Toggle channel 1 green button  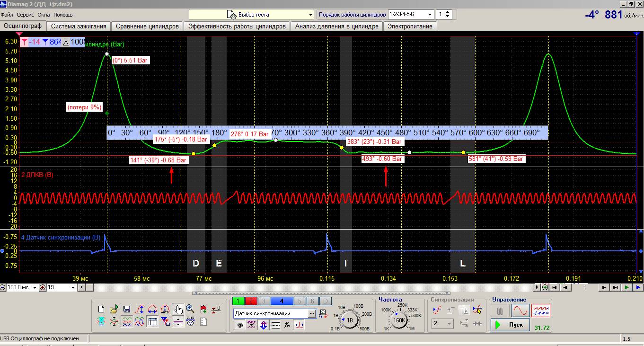[239, 301]
